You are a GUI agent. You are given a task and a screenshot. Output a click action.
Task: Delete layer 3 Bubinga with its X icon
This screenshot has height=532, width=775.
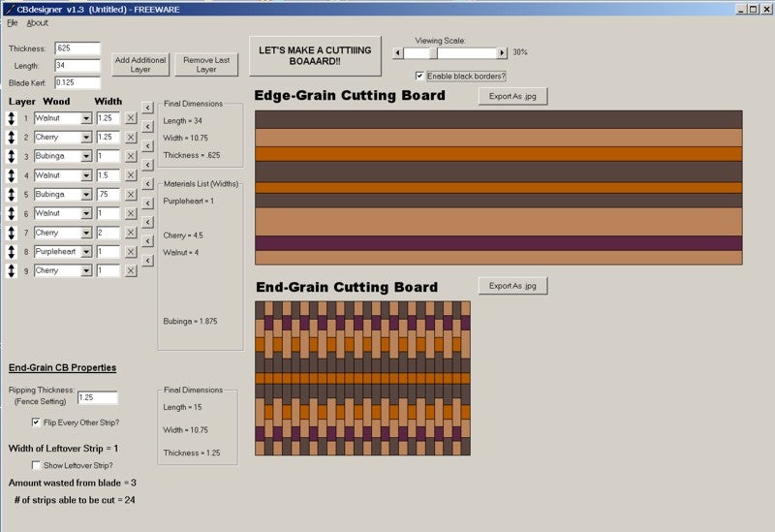[x=131, y=156]
